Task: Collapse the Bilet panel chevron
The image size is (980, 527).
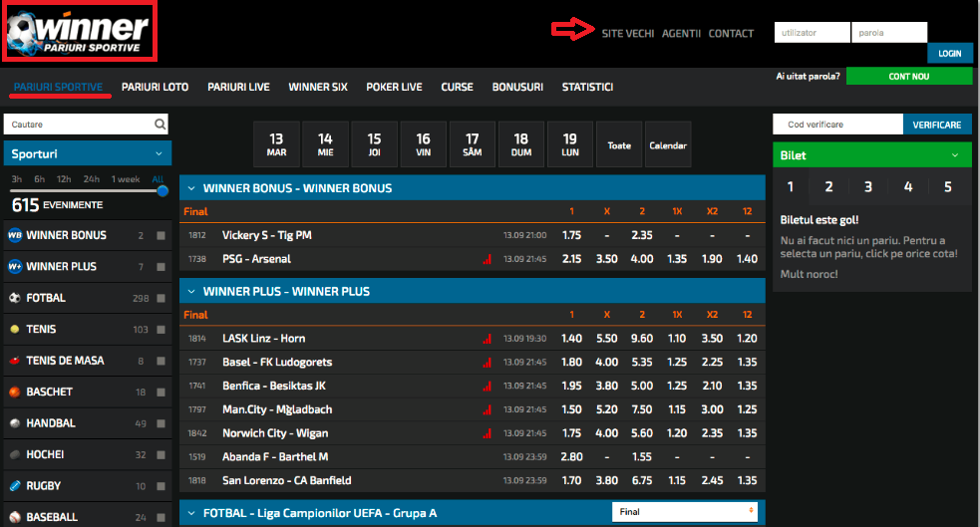Action: [954, 154]
